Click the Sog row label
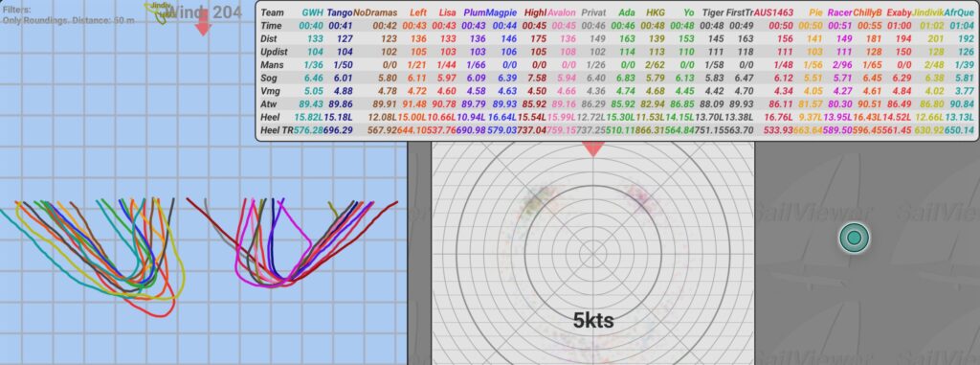This screenshot has width=980, height=365. pos(269,78)
